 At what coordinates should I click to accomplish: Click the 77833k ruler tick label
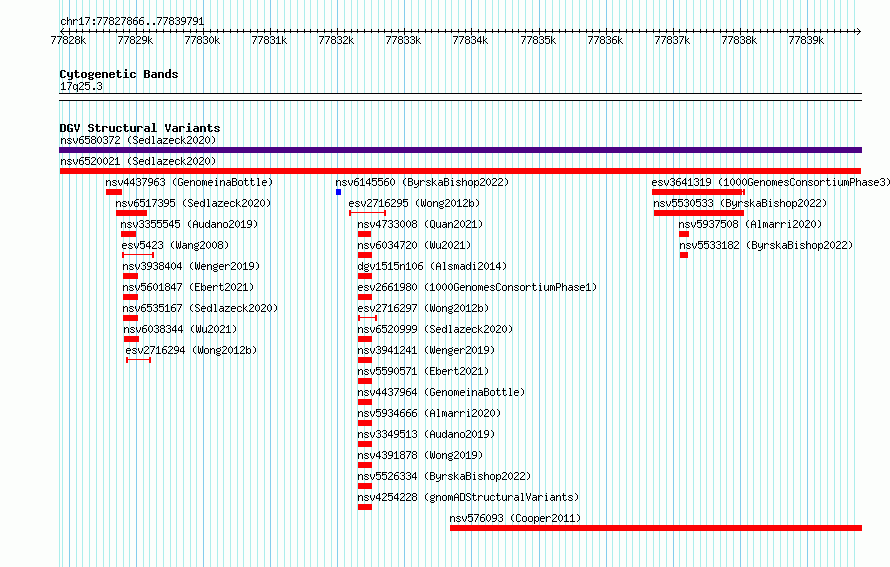click(x=403, y=40)
